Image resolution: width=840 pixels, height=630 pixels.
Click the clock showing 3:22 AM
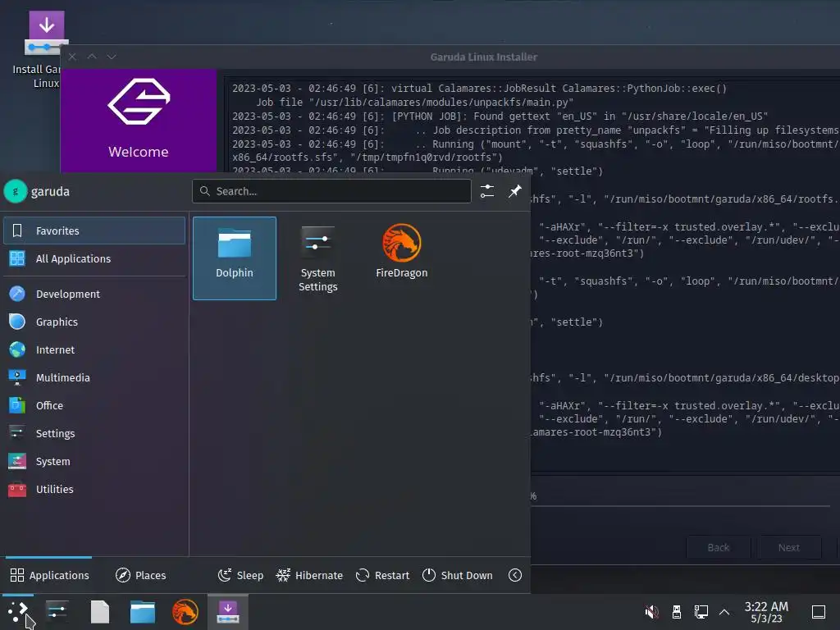coord(766,611)
